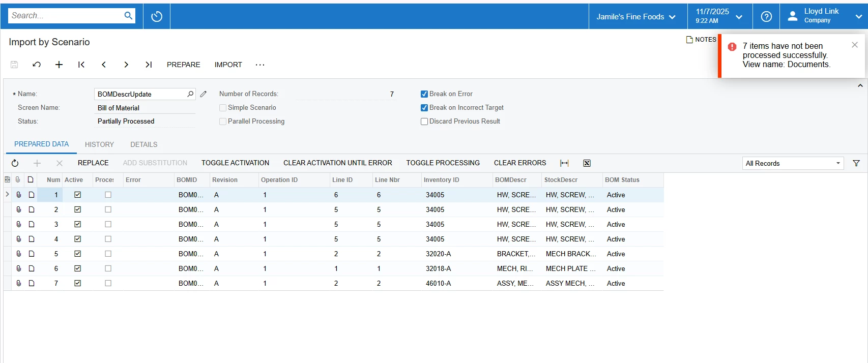Viewport: 868px width, 363px height.
Task: Switch to the Details tab
Action: pos(144,144)
